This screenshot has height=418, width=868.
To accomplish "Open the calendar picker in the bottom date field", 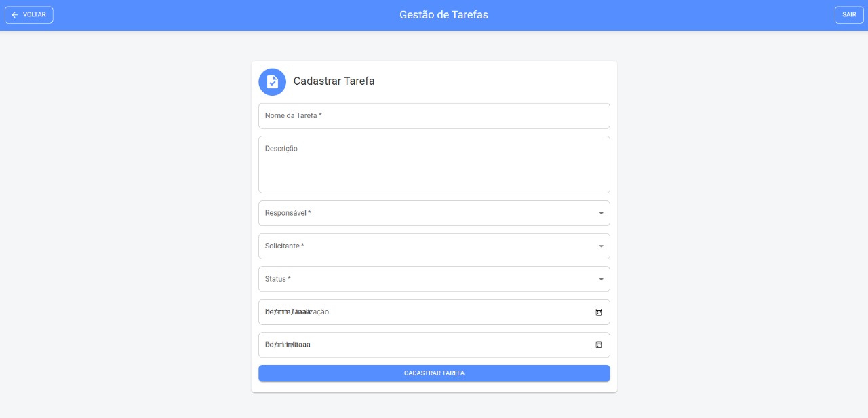I will point(599,345).
